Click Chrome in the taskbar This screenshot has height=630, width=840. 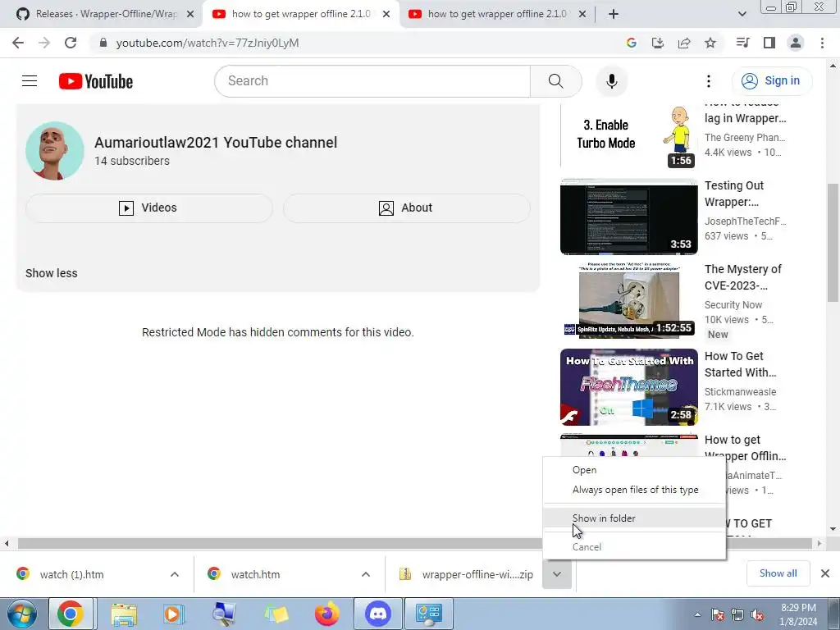click(x=71, y=614)
